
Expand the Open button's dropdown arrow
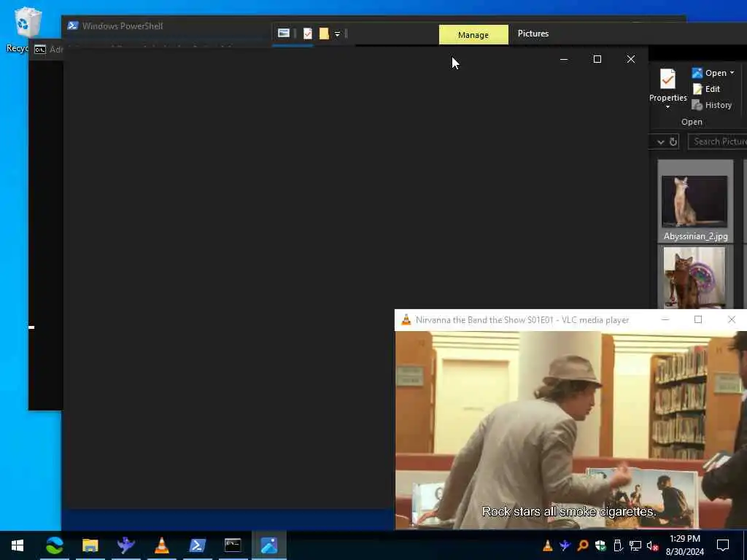point(732,73)
